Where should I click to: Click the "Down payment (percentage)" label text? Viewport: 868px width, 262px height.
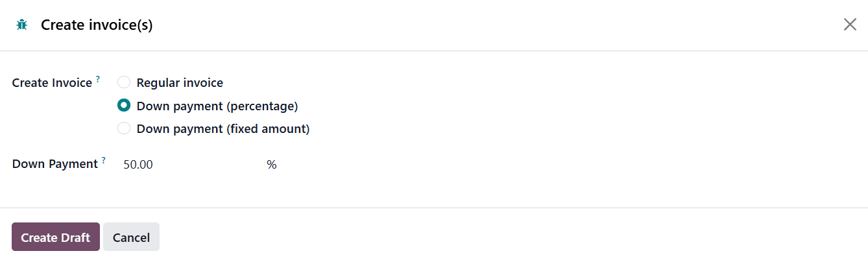click(x=217, y=106)
